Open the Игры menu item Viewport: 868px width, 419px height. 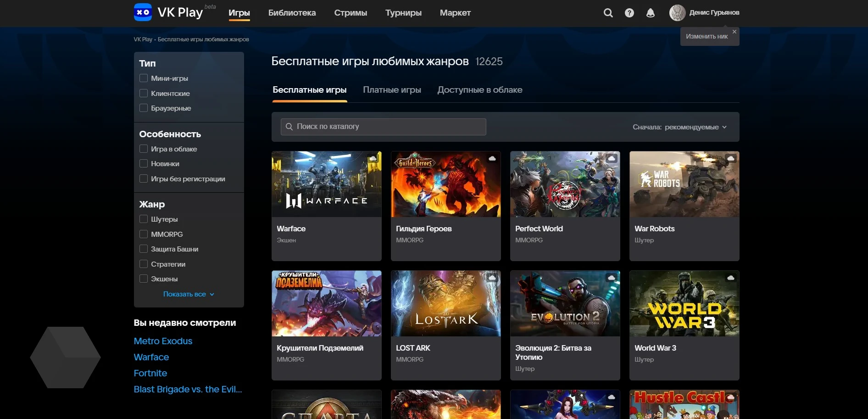(239, 13)
